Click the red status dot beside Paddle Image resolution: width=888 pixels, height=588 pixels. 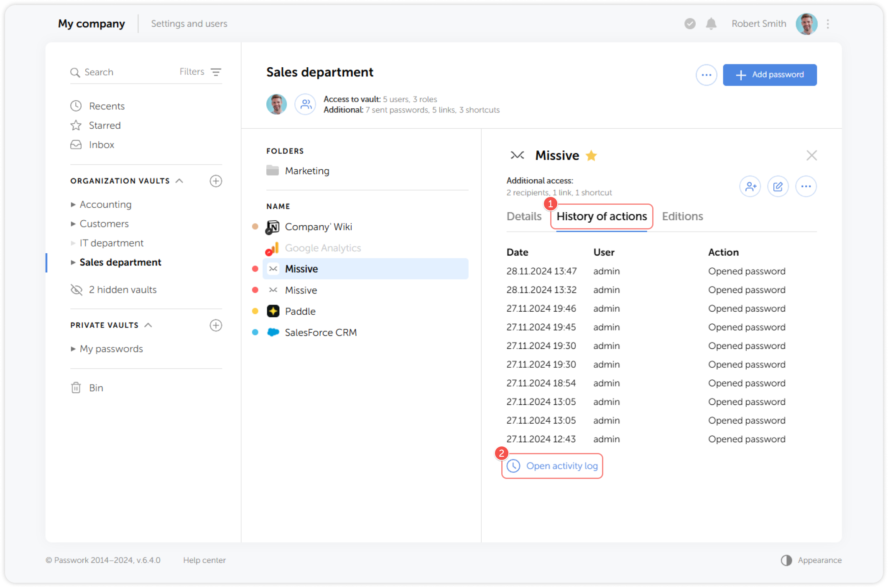tap(255, 311)
